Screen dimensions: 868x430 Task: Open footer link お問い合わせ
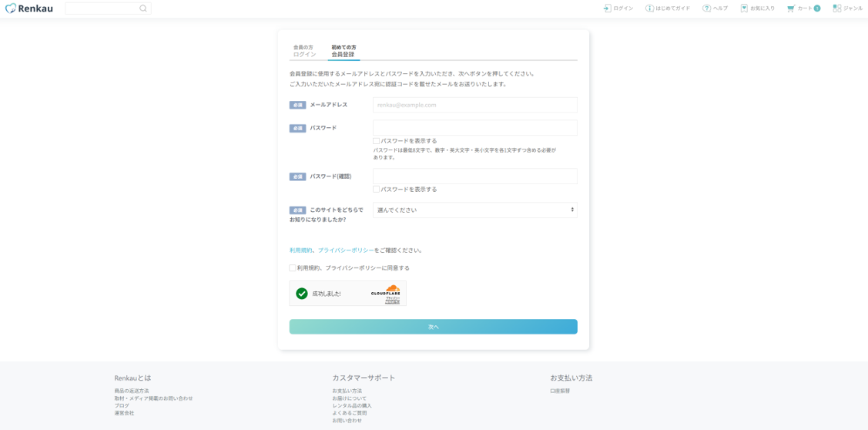pos(347,420)
